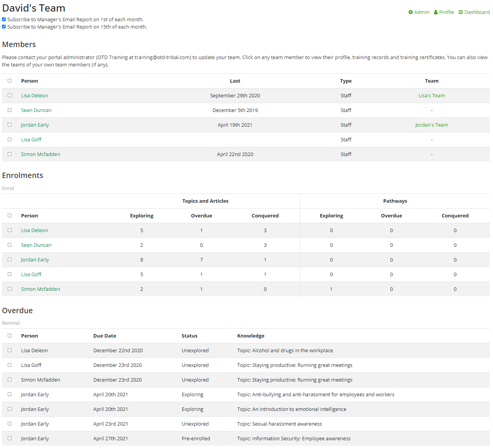The width and height of the screenshot is (493, 448).
Task: Open the Jordan's Team link
Action: tap(432, 125)
